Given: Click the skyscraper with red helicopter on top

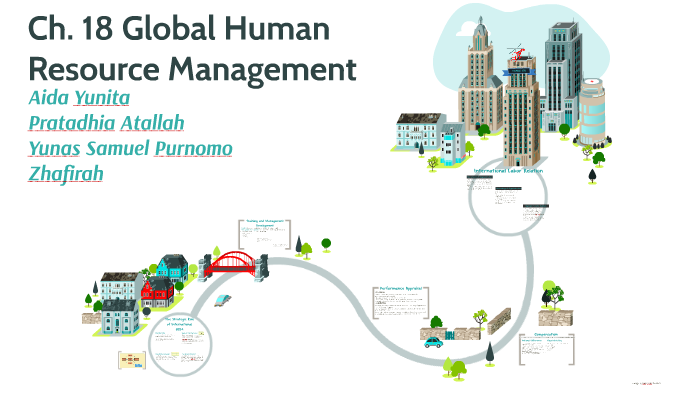Looking at the screenshot, I should point(520,107).
